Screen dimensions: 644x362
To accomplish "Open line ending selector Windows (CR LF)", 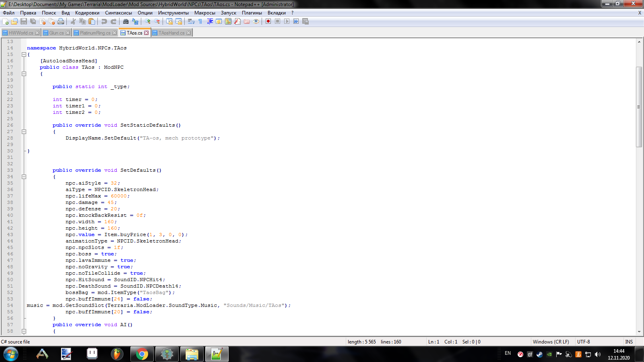I will pos(551,342).
